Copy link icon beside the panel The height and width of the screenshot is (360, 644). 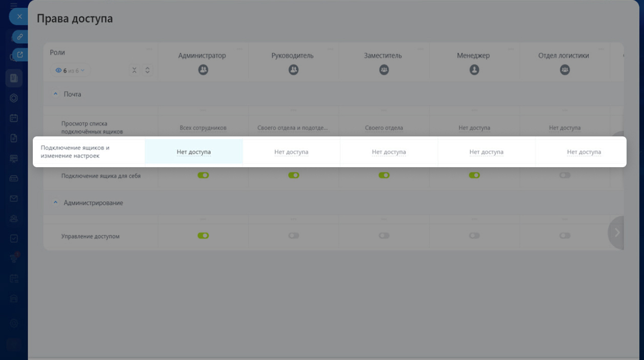tap(20, 37)
